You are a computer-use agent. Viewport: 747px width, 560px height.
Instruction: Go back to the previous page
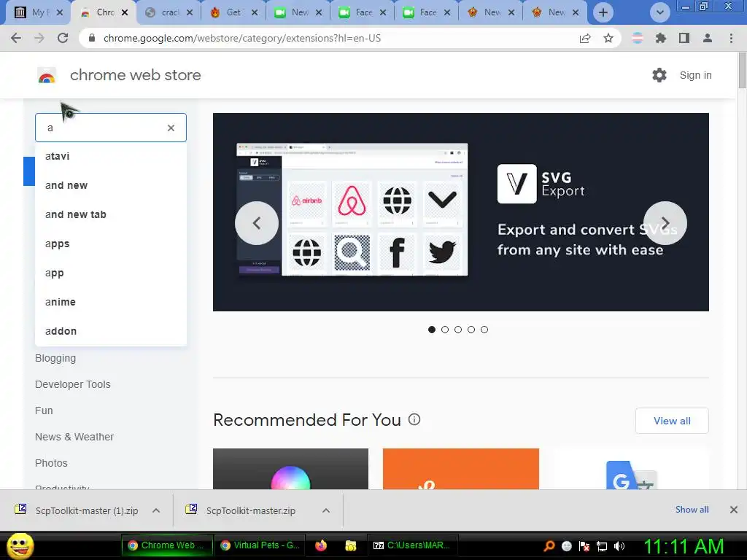click(16, 38)
